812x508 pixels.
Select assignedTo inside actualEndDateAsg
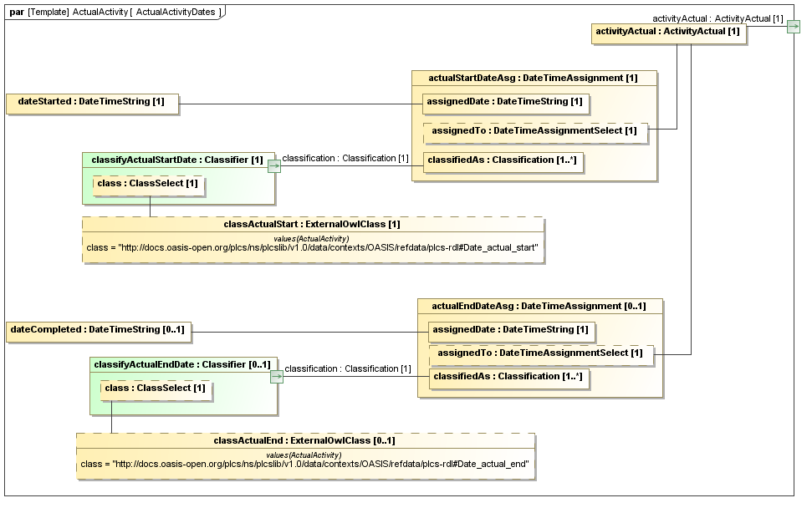point(540,353)
